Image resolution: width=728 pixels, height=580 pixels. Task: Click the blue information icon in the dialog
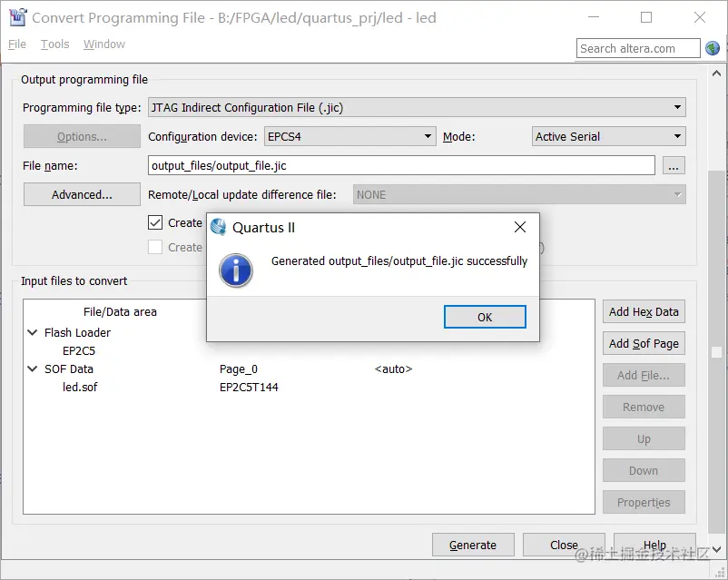point(236,270)
